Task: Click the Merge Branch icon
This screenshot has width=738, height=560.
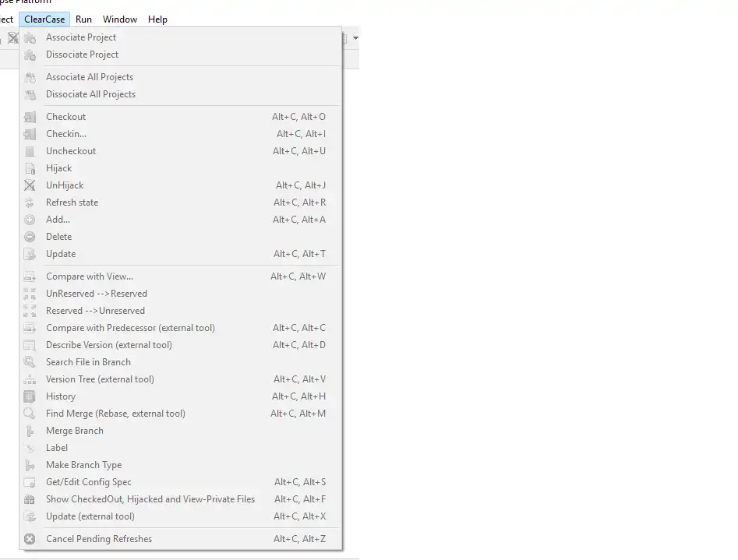Action: 30,431
